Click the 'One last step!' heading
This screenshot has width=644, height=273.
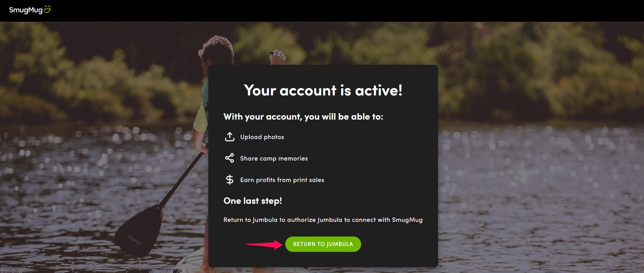click(x=253, y=201)
